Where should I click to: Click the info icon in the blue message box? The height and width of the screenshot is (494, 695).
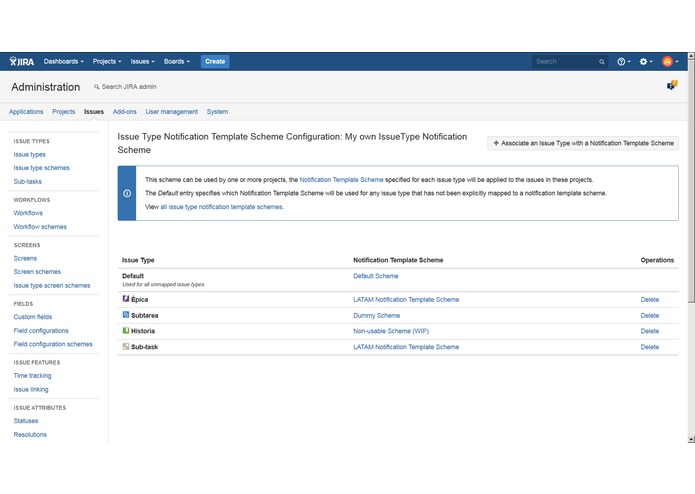pyautogui.click(x=127, y=193)
